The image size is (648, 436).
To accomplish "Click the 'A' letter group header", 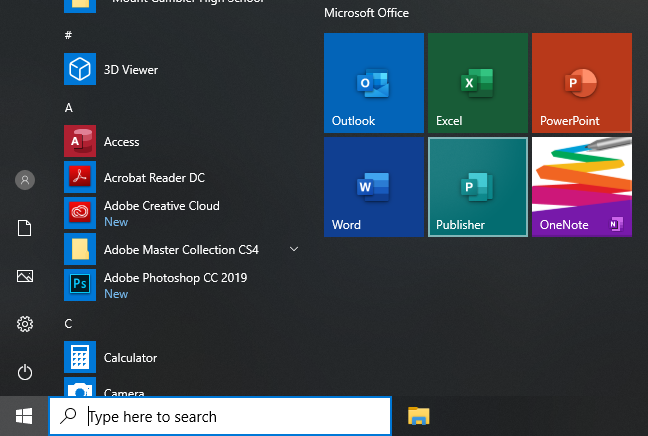I will [x=69, y=108].
